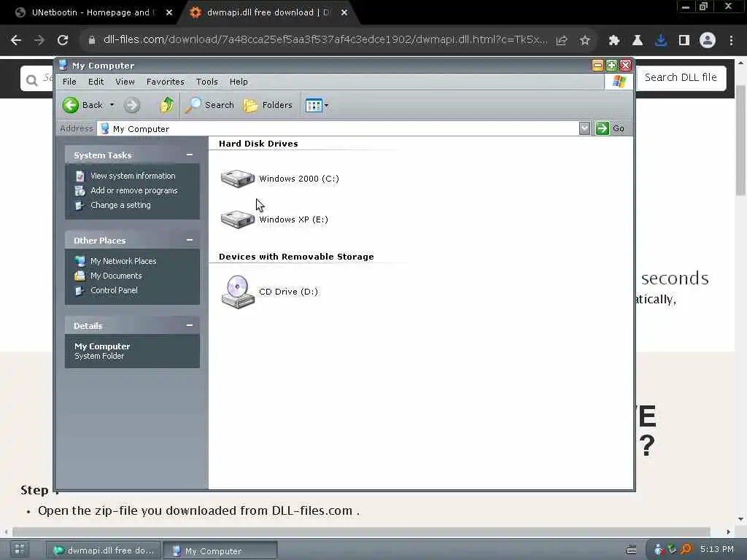Toggle browser side panel icon
747x560 pixels.
click(684, 41)
